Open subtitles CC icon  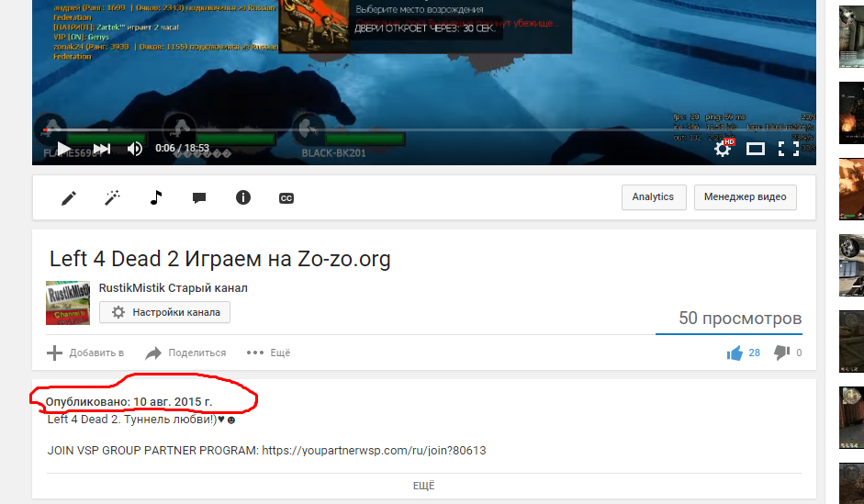pyautogui.click(x=286, y=197)
